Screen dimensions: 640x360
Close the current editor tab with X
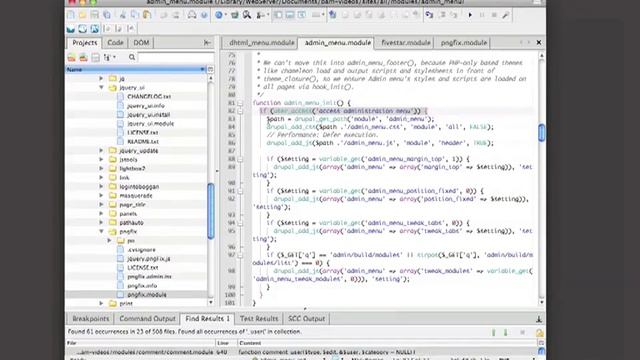click(x=539, y=42)
